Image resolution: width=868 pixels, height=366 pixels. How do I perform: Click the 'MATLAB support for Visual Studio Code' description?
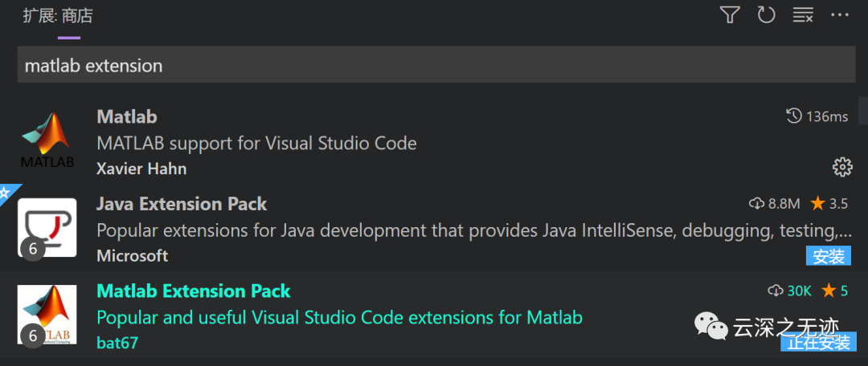click(256, 144)
